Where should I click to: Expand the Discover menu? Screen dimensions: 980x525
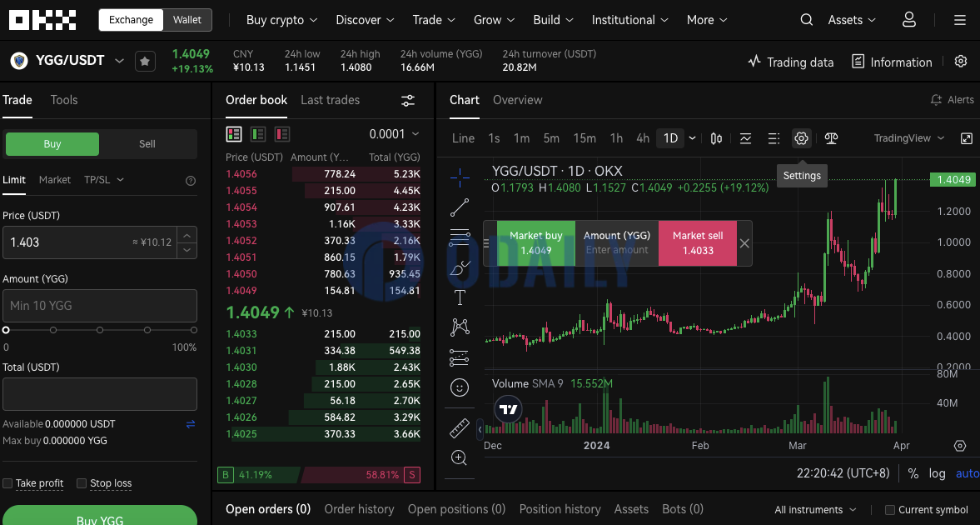click(365, 20)
